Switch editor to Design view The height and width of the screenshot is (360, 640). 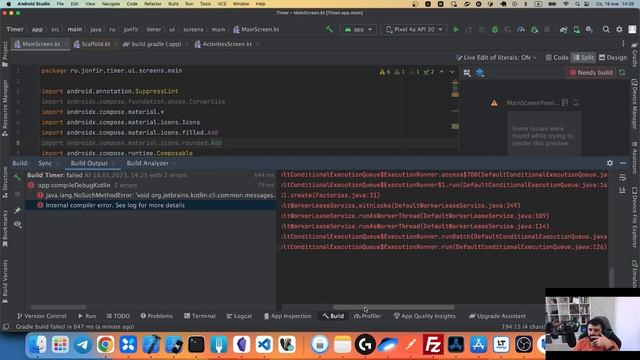tap(613, 58)
